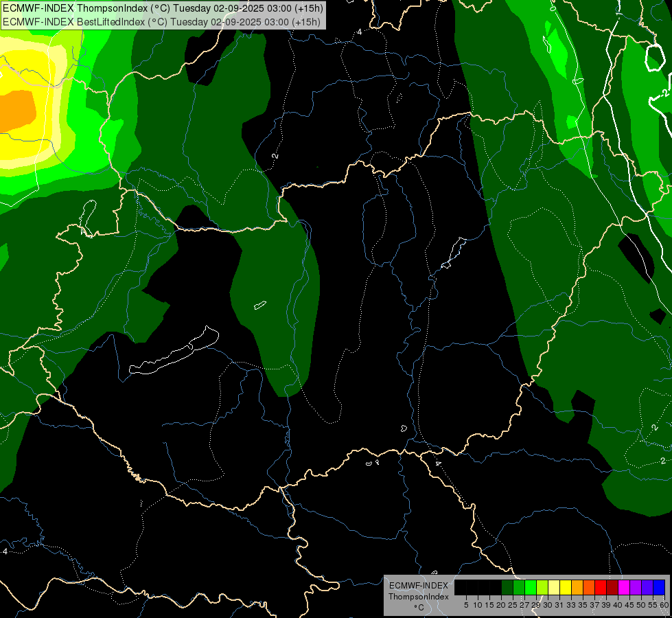Viewport: 672px width, 618px height.
Task: Click the bright green legend swatch (27-29)
Action: tap(531, 587)
